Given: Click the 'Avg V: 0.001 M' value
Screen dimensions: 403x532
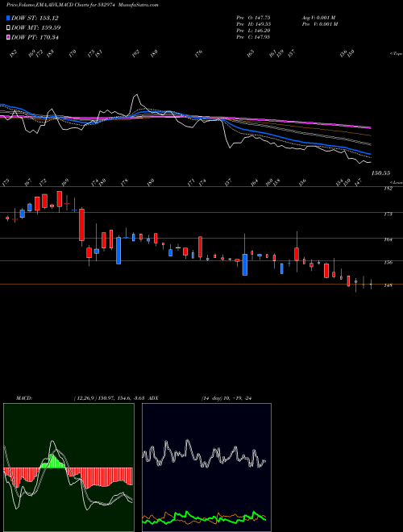Looking at the screenshot, I should coord(319,17).
